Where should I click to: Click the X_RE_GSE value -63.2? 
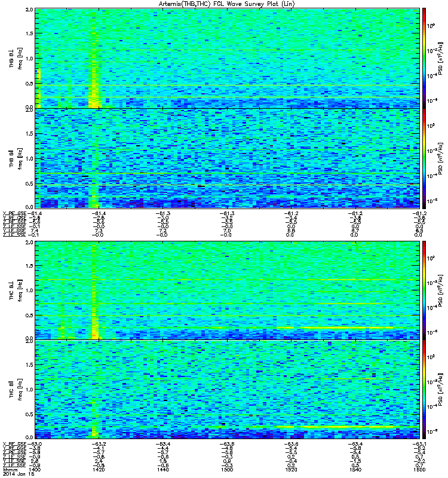click(99, 444)
